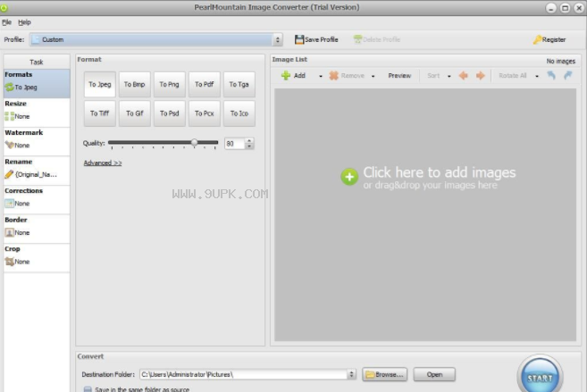
Task: Expand the Remove dropdown arrow
Action: [x=373, y=76]
